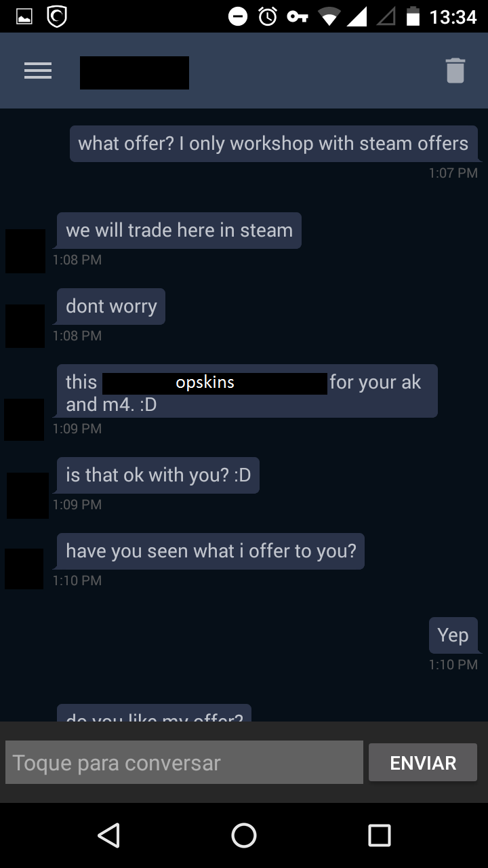Tap 'have you seen what i offer' message
This screenshot has width=488, height=868.
[211, 551]
